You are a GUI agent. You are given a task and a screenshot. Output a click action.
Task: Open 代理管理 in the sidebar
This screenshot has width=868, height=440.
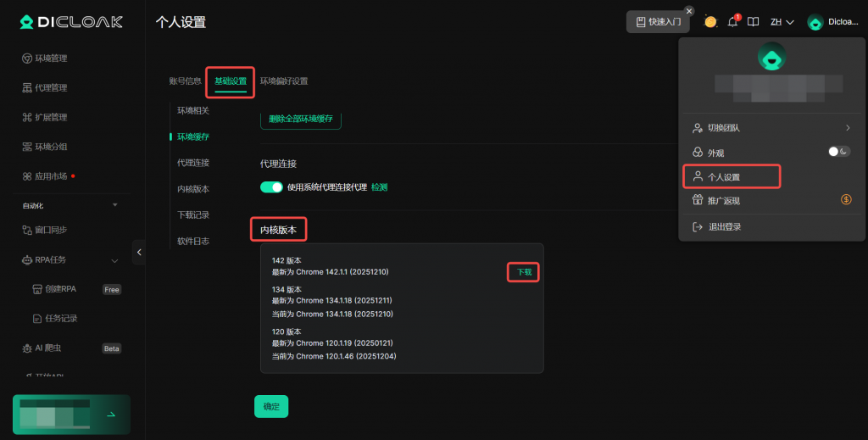coord(50,88)
